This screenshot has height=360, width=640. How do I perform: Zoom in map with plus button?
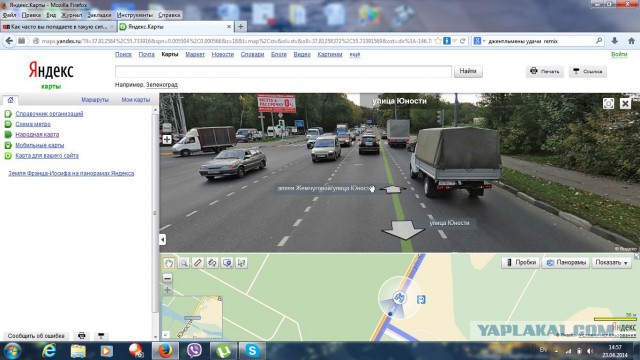click(x=167, y=290)
